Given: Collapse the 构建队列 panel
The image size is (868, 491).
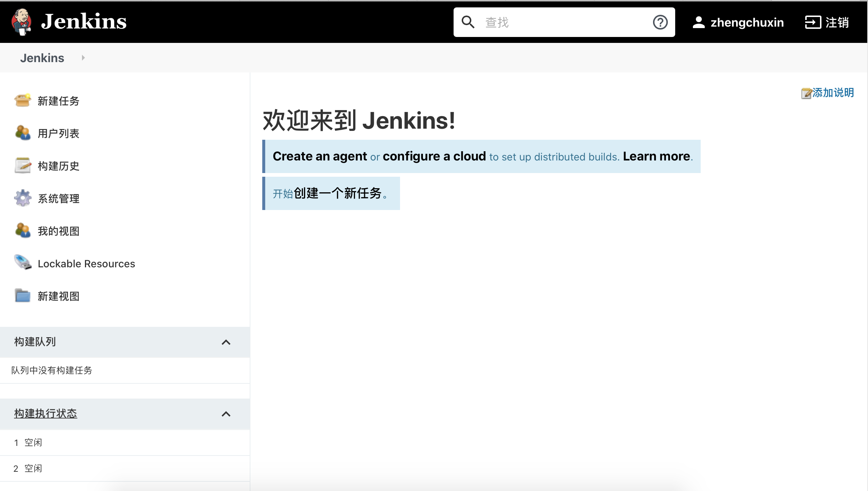Looking at the screenshot, I should click(x=226, y=342).
